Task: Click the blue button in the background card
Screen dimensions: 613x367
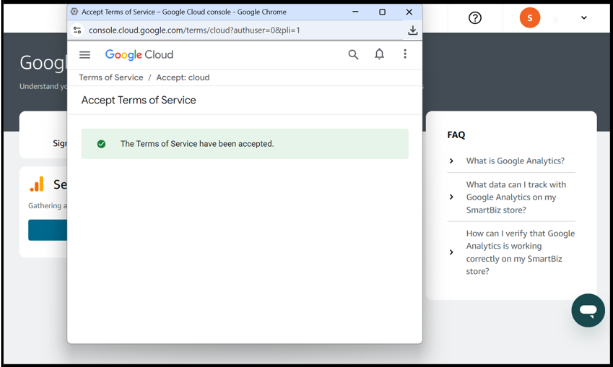Action: [x=47, y=230]
